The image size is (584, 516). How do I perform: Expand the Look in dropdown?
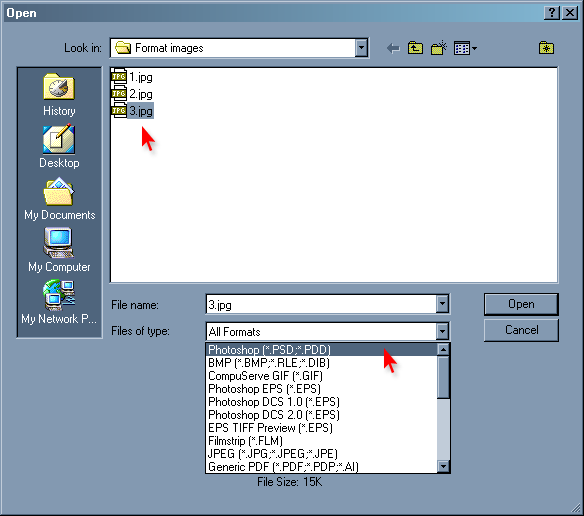361,48
